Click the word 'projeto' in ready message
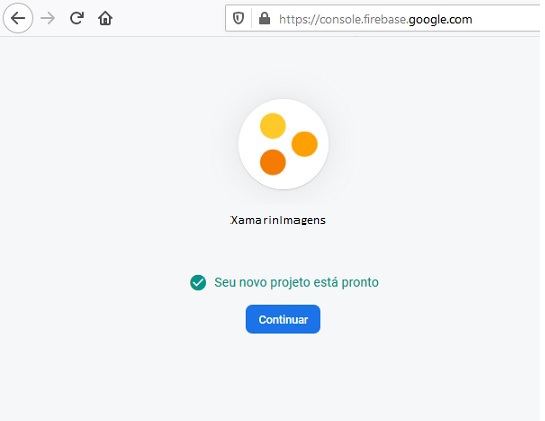Screen dimensions: 545x421 (x=290, y=283)
